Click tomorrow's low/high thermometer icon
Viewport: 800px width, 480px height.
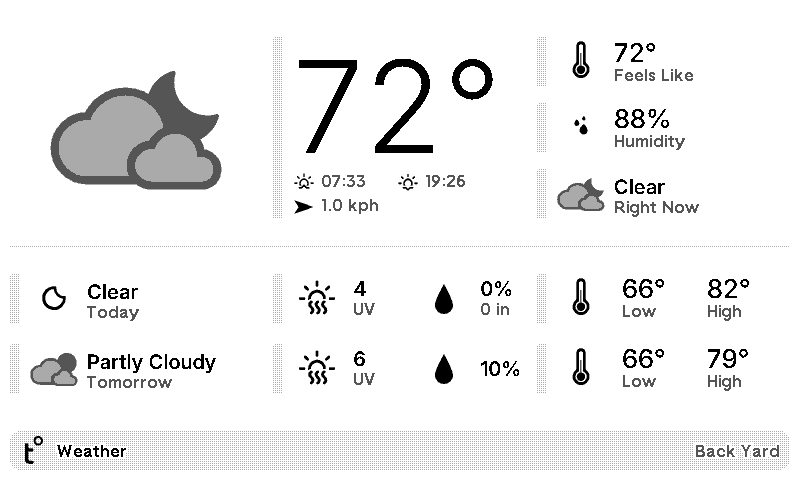tap(580, 368)
